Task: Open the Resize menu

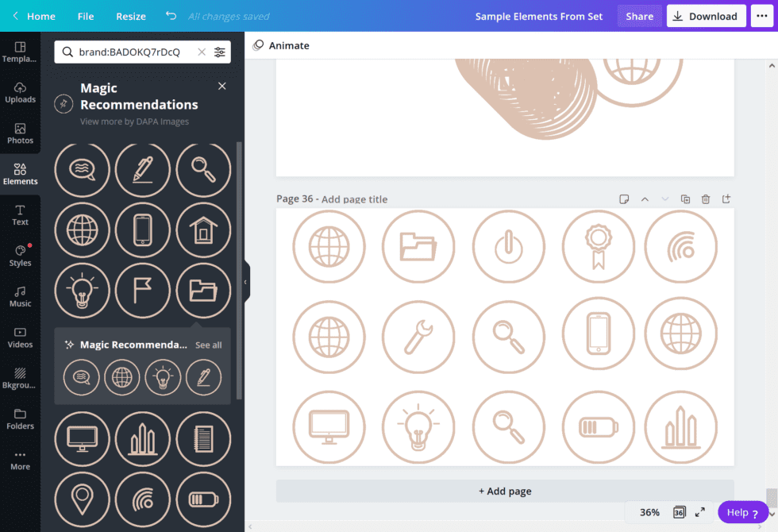Action: pyautogui.click(x=130, y=15)
